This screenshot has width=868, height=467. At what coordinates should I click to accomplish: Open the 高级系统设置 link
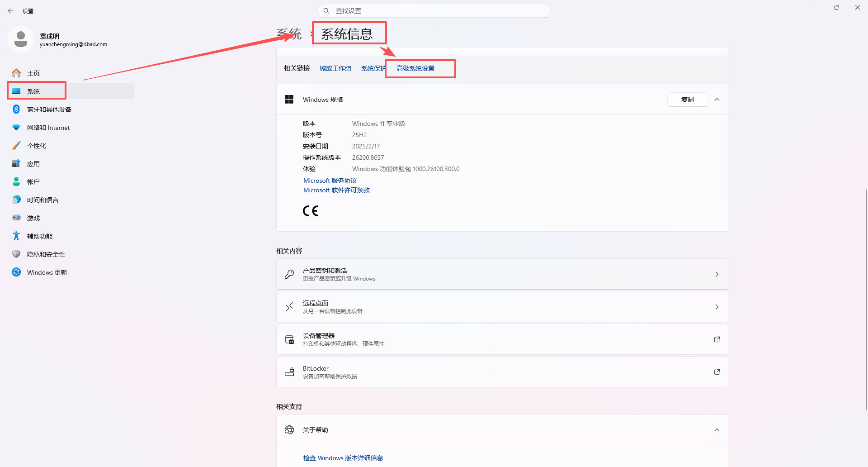click(x=415, y=68)
